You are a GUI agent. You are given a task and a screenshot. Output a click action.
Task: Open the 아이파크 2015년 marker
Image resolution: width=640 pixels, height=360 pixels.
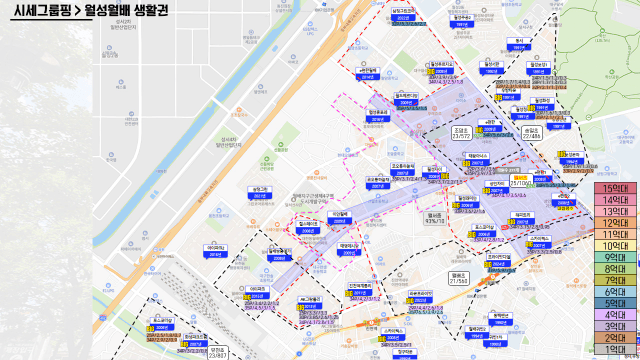click(x=257, y=293)
